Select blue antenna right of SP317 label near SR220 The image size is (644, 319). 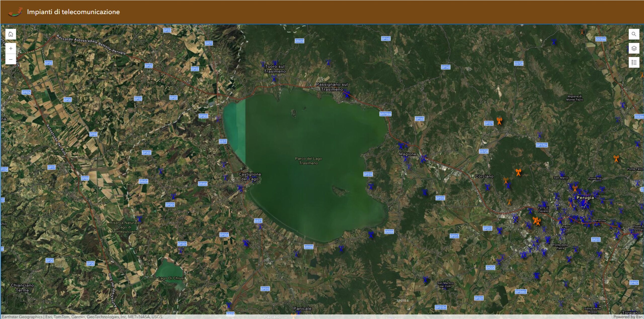[x=500, y=231]
